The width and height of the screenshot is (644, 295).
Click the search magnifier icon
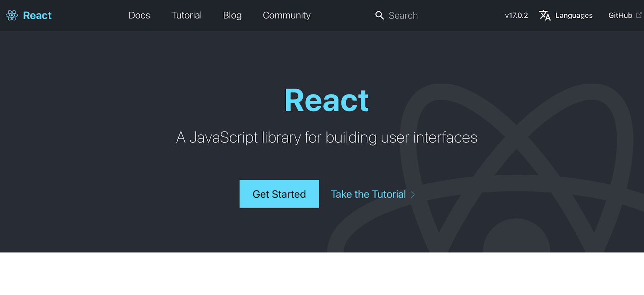pyautogui.click(x=379, y=15)
